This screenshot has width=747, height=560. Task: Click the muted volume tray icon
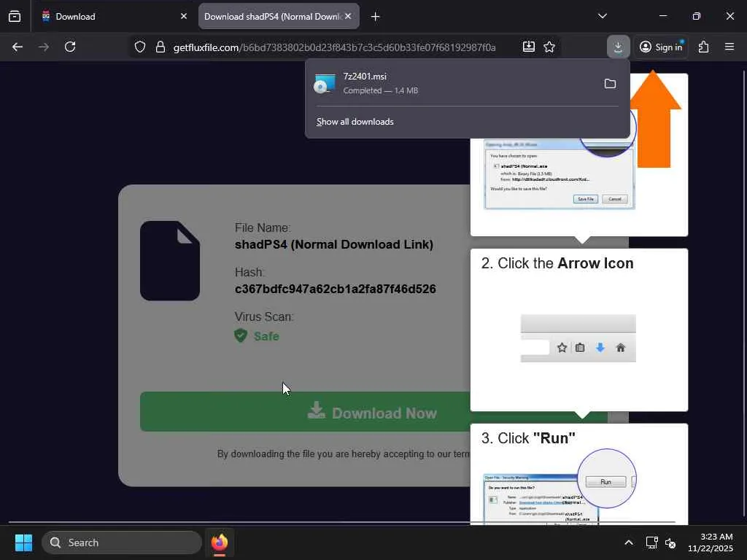pos(670,542)
